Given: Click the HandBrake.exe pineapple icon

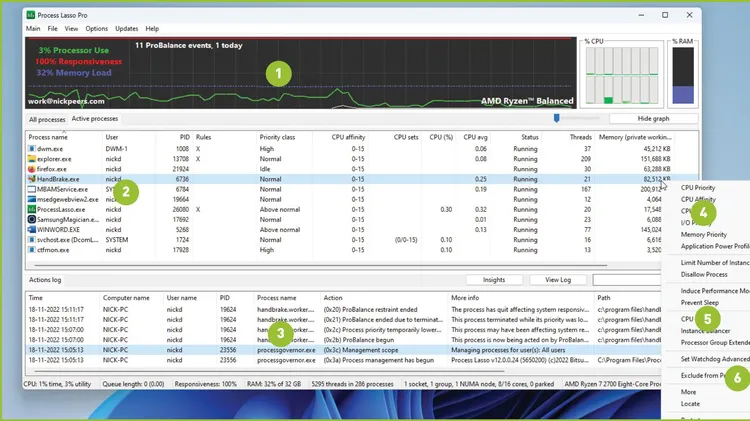Looking at the screenshot, I should click(x=32, y=179).
